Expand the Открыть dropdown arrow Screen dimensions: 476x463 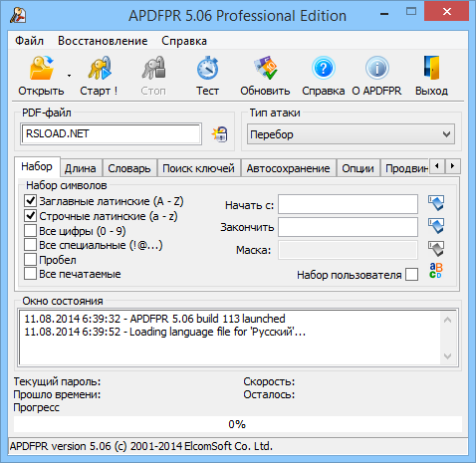point(69,76)
